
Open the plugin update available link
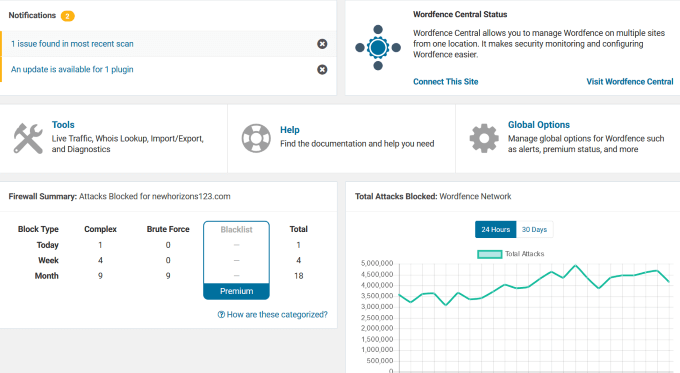72,69
